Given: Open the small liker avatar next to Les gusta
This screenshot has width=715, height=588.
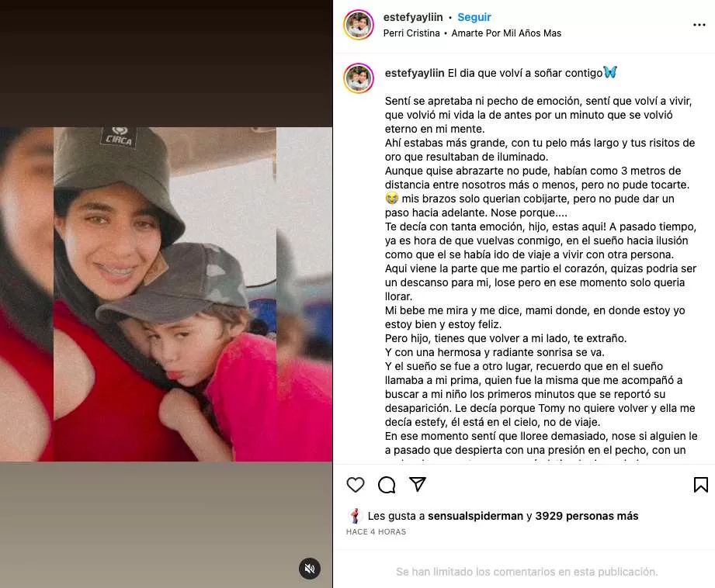Looking at the screenshot, I should [355, 516].
